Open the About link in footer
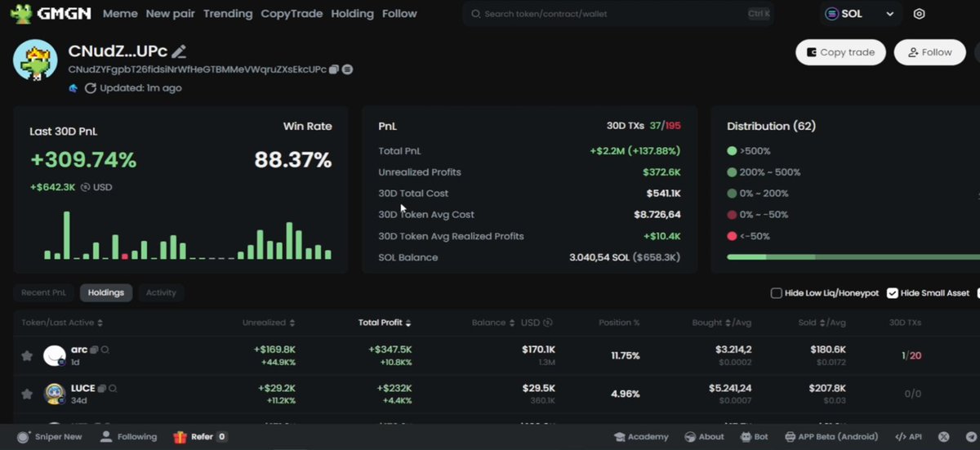 pos(704,437)
